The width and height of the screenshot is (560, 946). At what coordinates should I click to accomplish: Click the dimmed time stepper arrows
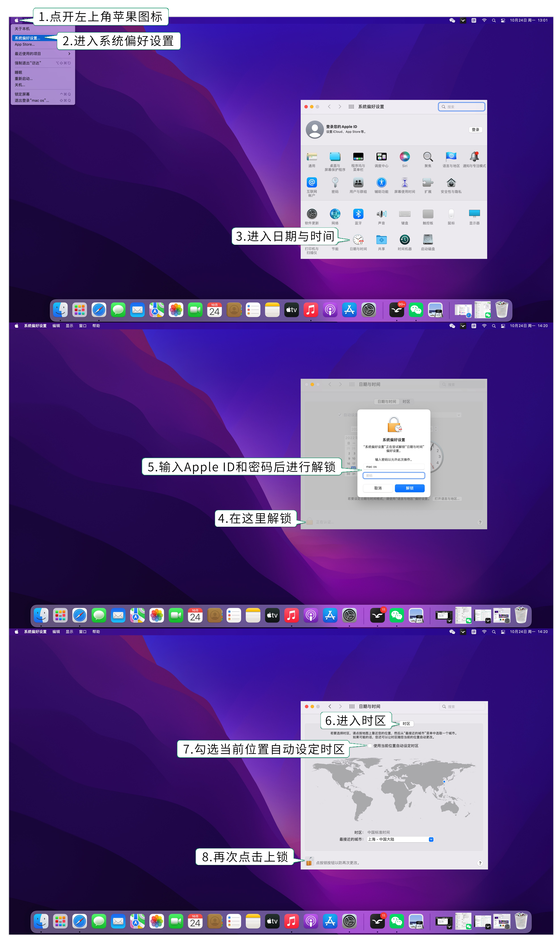(x=436, y=429)
